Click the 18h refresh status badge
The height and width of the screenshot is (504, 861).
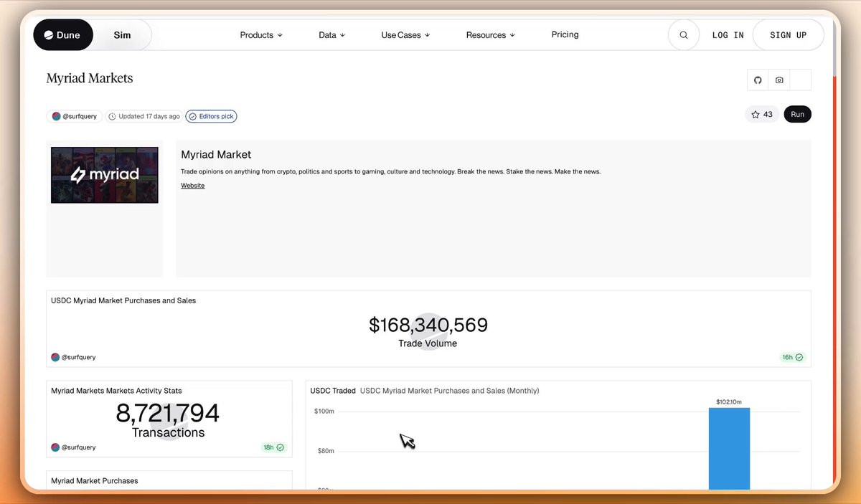273,447
